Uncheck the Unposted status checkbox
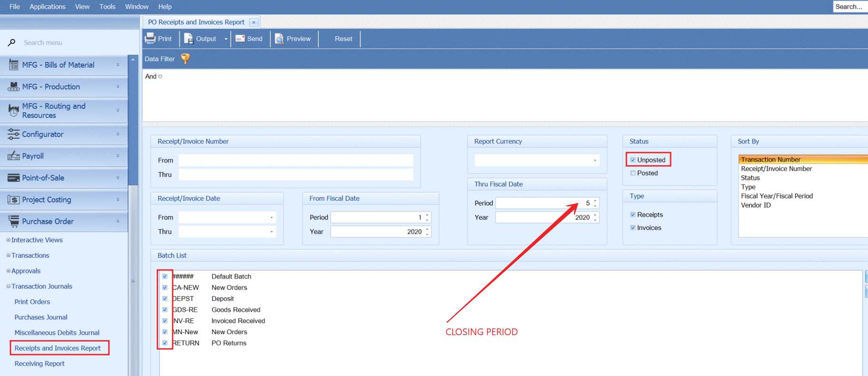The height and width of the screenshot is (376, 868). point(633,160)
